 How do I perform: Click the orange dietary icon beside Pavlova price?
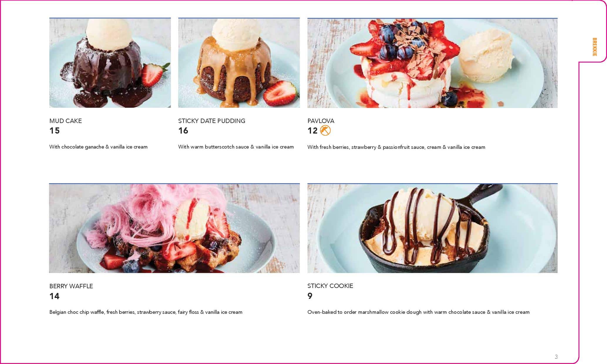(325, 130)
